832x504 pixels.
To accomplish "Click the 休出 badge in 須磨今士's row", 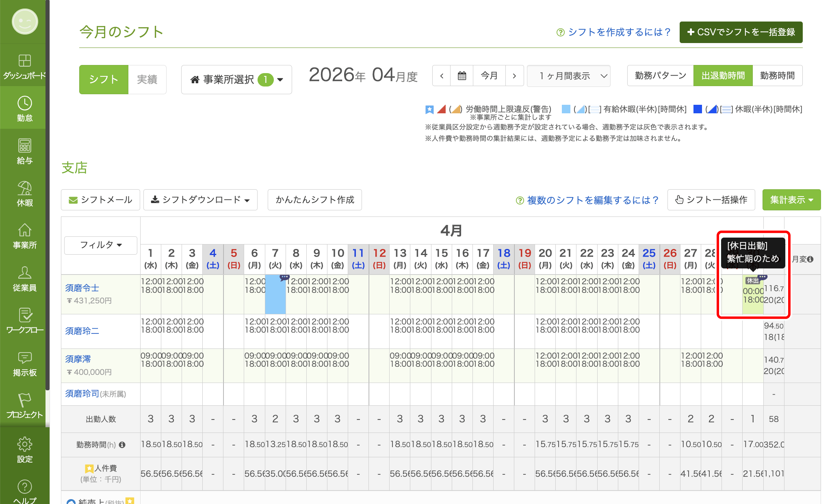I will [x=752, y=281].
